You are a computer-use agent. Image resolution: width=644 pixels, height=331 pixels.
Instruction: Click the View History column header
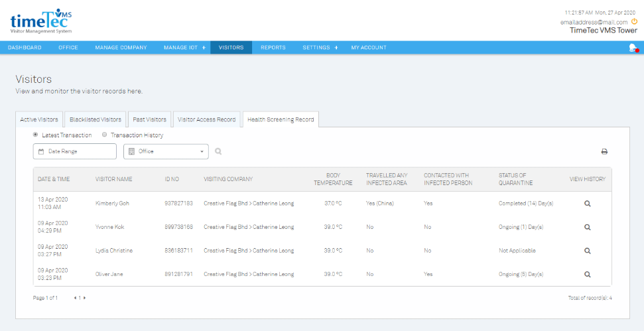(x=588, y=179)
